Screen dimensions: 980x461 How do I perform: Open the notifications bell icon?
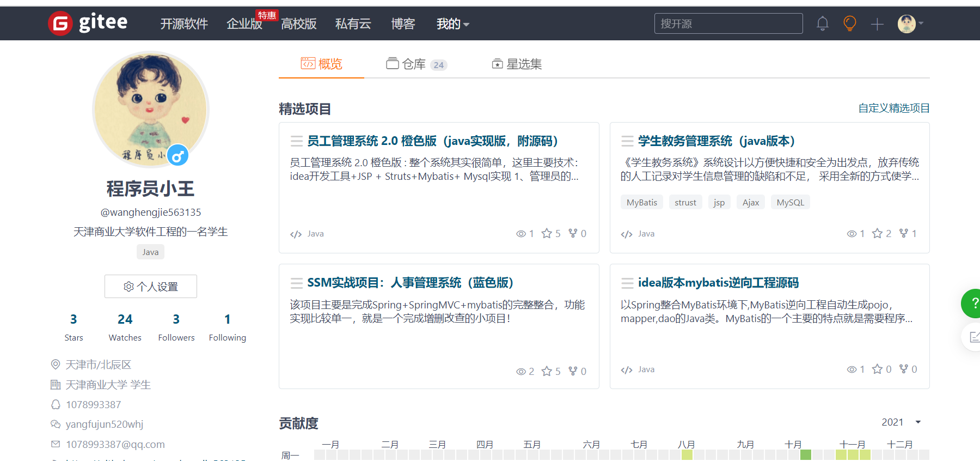point(822,23)
